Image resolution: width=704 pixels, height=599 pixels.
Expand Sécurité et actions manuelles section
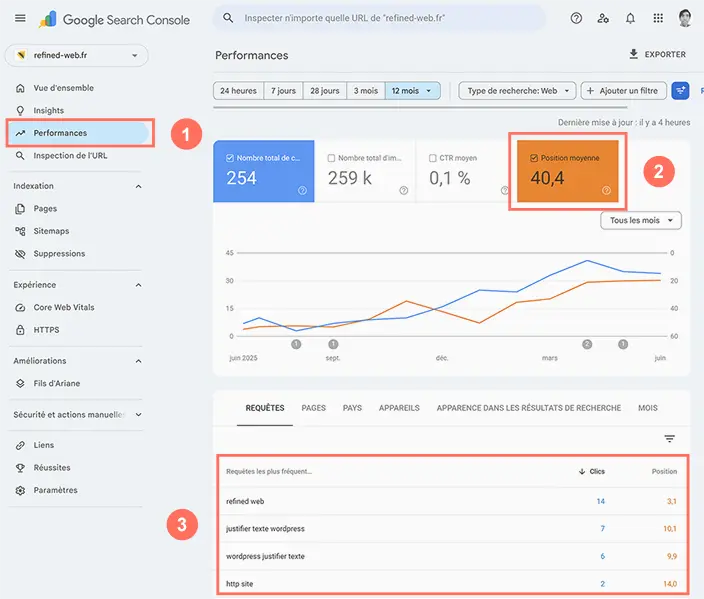point(139,415)
